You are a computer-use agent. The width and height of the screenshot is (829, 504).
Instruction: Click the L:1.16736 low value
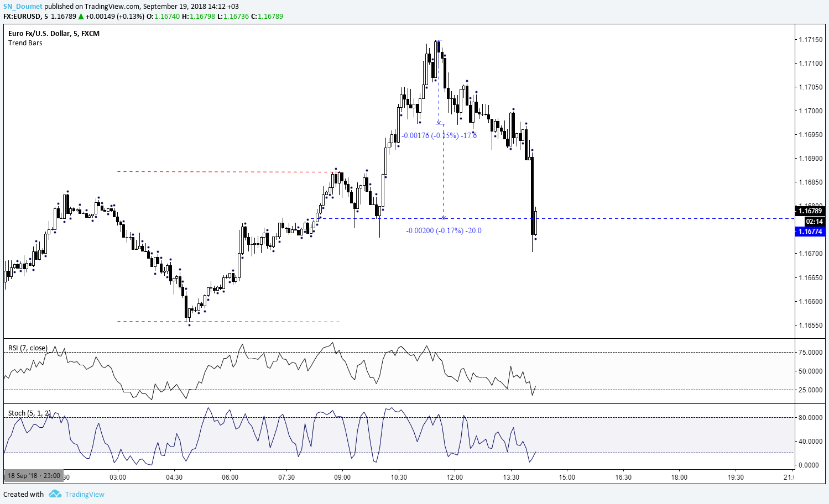[233, 17]
